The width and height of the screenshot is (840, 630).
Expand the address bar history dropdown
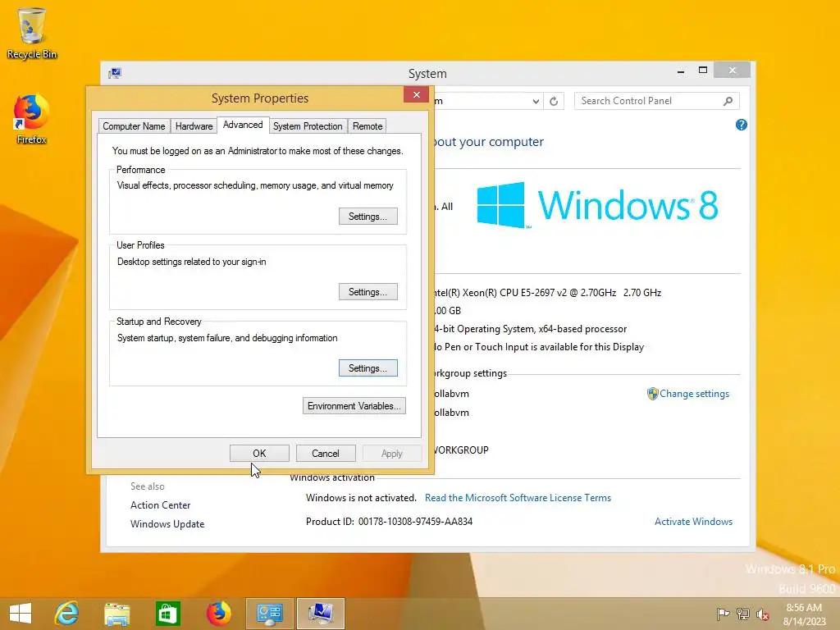coord(536,101)
